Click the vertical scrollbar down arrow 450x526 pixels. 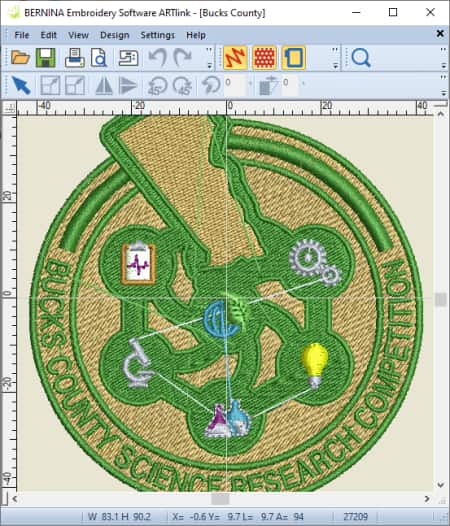[441, 485]
